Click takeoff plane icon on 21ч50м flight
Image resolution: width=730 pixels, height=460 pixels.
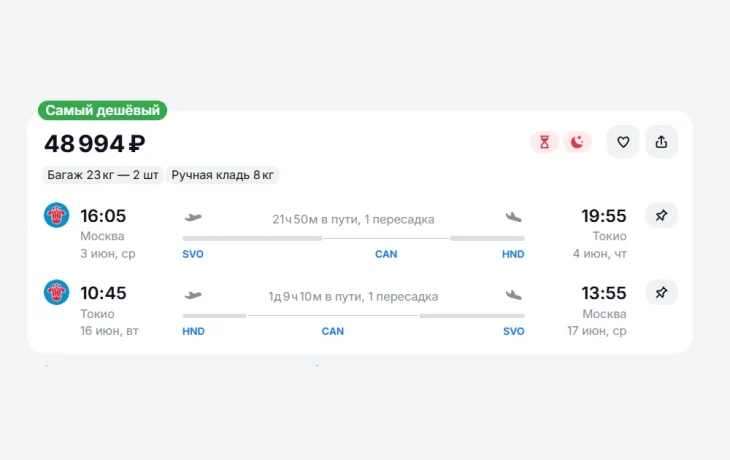click(193, 217)
